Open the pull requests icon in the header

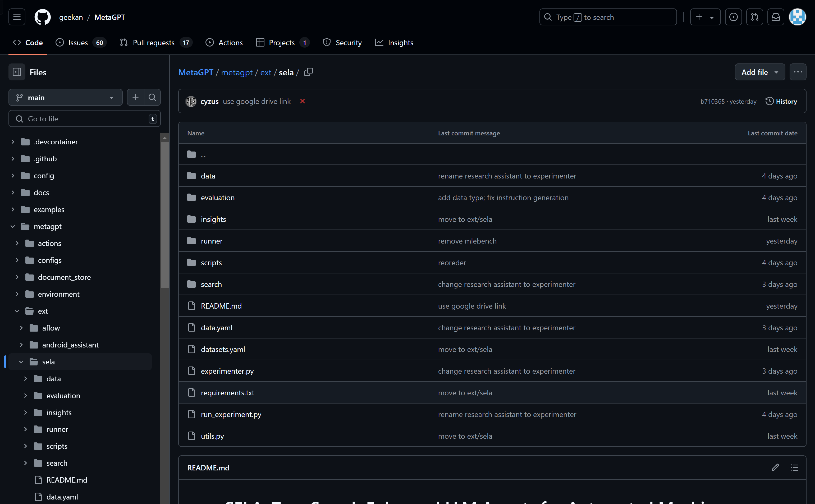coord(755,17)
